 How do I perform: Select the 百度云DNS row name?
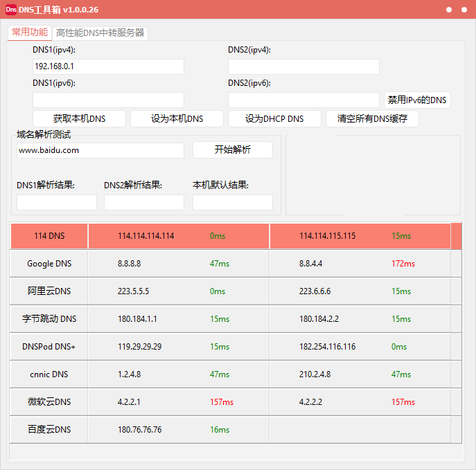[x=49, y=429]
